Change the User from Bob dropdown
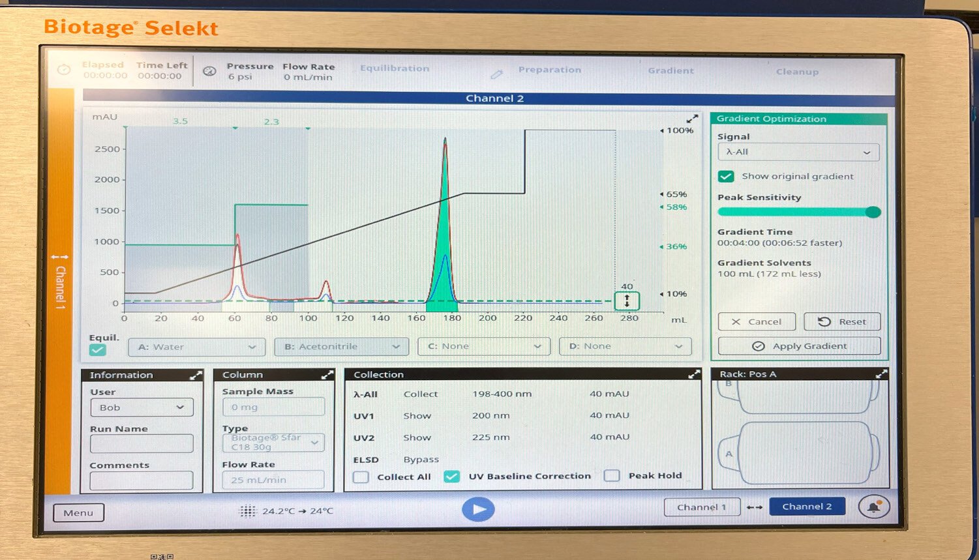The image size is (979, 560). click(x=141, y=407)
